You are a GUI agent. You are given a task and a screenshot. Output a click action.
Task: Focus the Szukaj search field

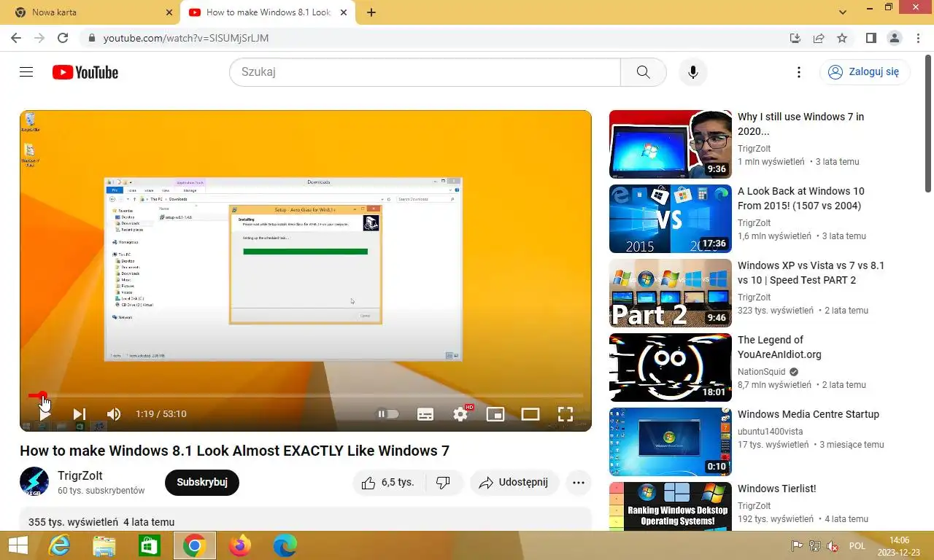(425, 72)
